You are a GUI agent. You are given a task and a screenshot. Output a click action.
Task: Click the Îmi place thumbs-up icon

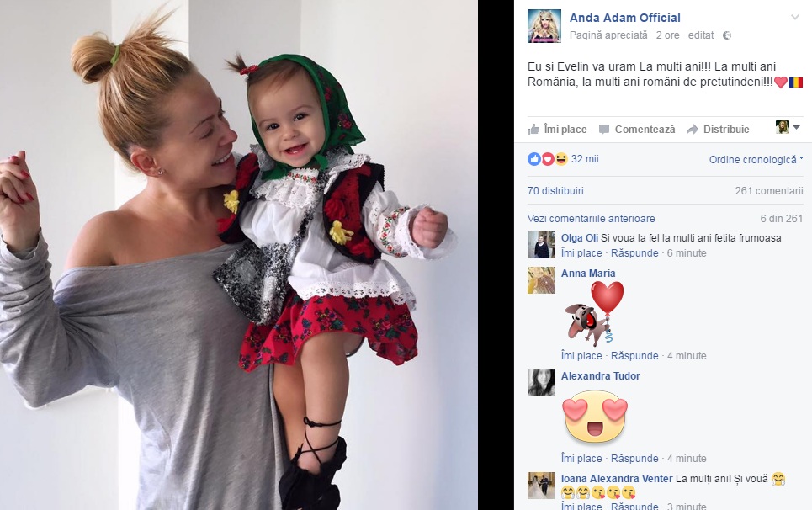point(533,130)
